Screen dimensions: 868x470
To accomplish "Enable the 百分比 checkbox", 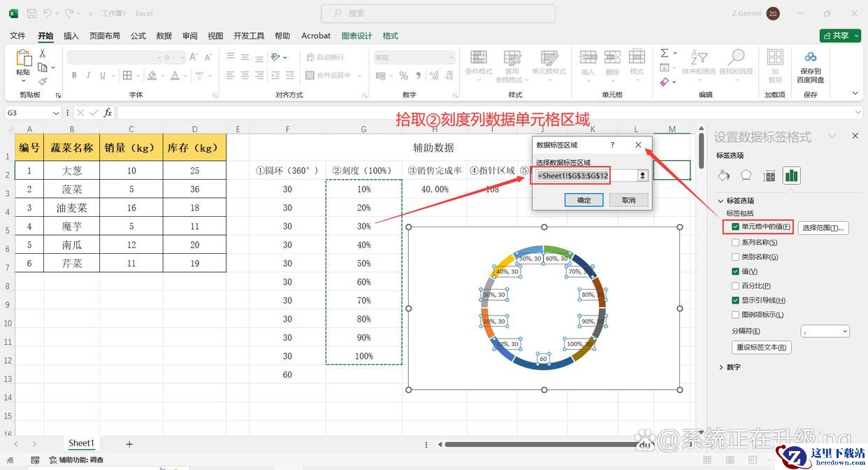I will tap(735, 286).
